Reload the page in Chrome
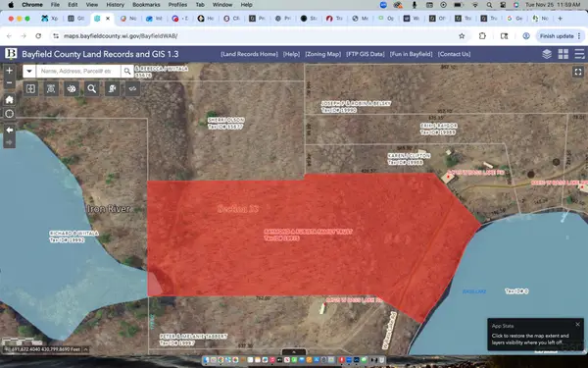Image resolution: width=588 pixels, height=368 pixels. (x=38, y=36)
